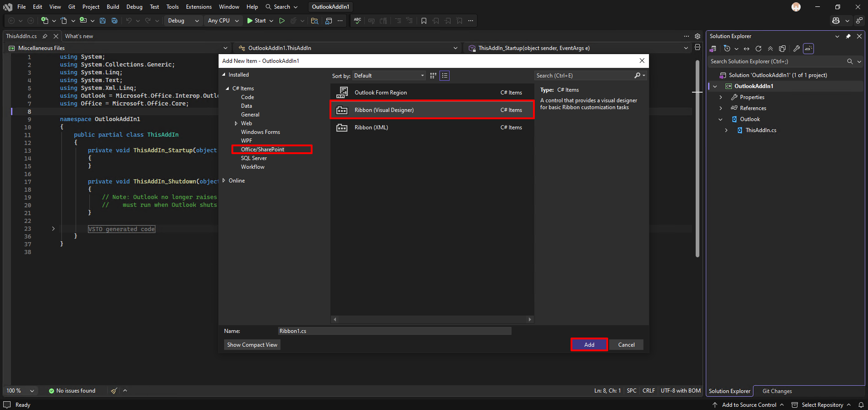
Task: Click the right scroll arrow of the template list
Action: tap(530, 319)
